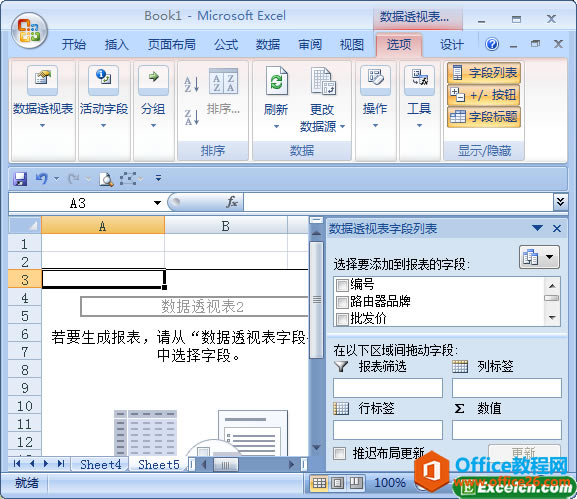Enable the 推迟布局更新 checkbox
The width and height of the screenshot is (577, 499).
(x=339, y=453)
